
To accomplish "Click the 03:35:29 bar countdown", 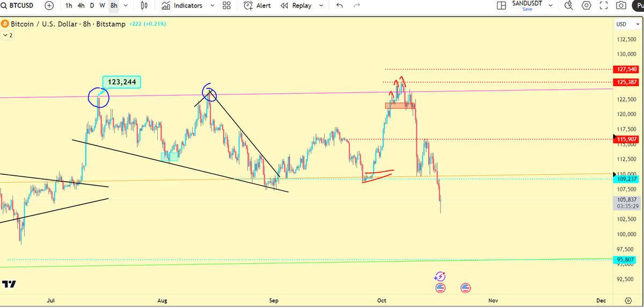I will pyautogui.click(x=626, y=206).
